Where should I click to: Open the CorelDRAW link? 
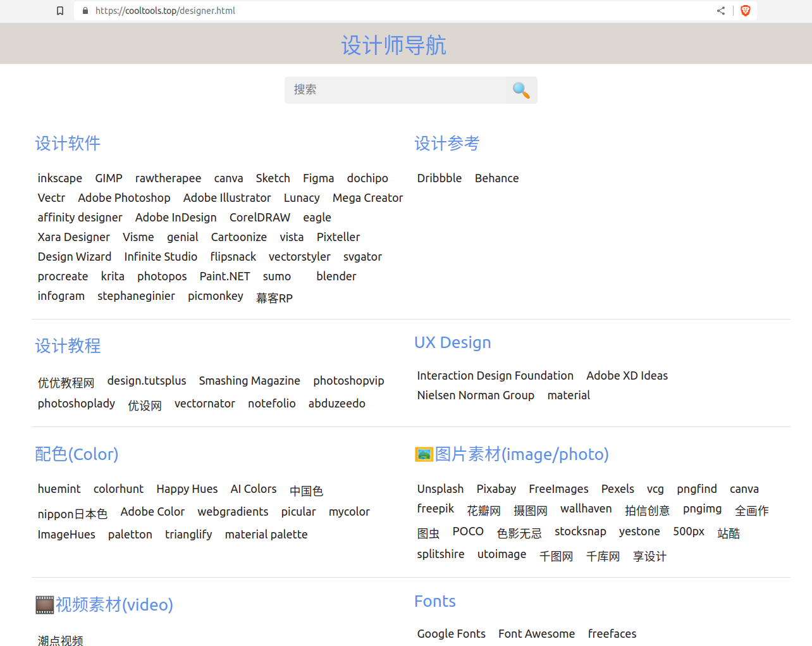(260, 218)
